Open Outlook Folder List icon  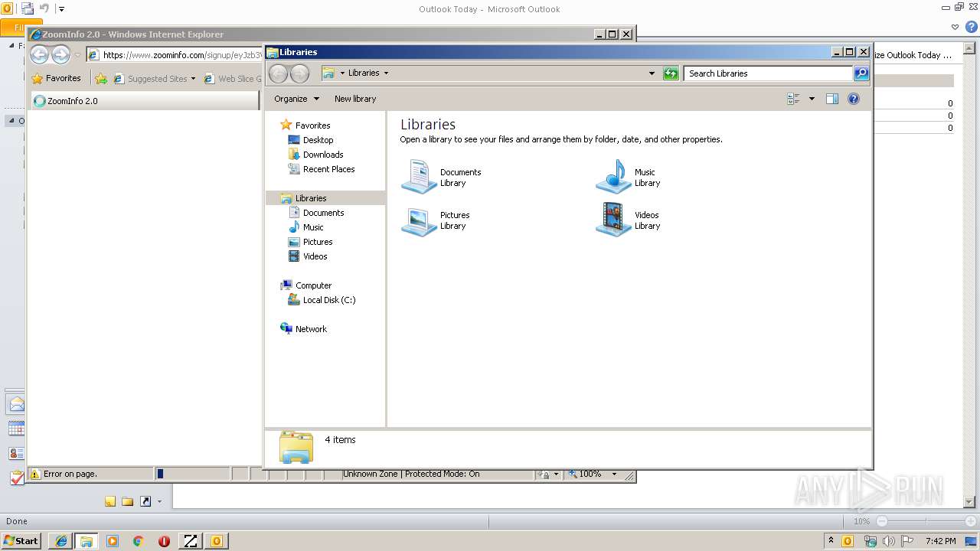[x=128, y=501]
